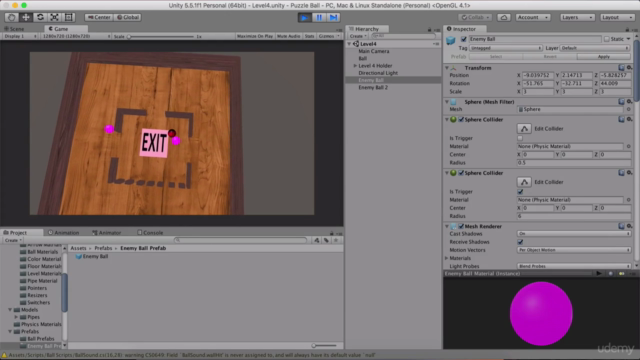Open the Tag dropdown
This screenshot has width=640, height=360.
(505, 48)
